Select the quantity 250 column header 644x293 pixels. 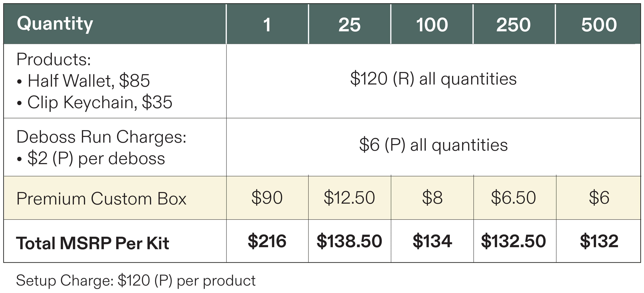(x=514, y=24)
